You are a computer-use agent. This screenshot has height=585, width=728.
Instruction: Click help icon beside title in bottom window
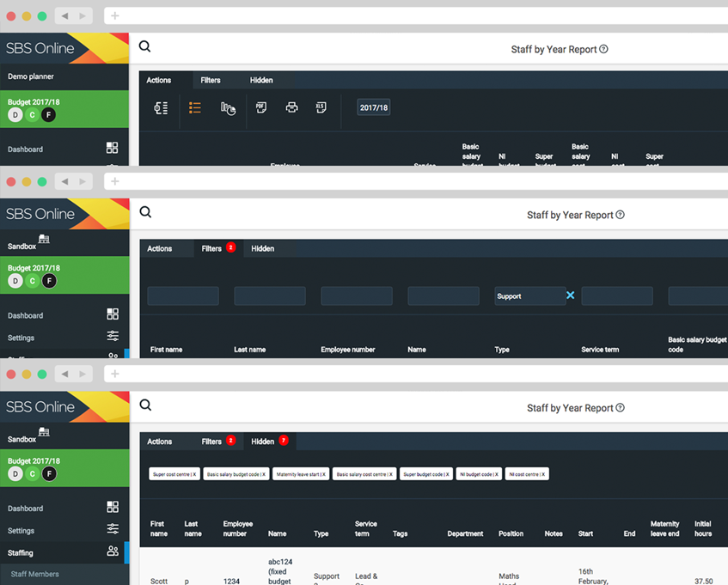click(x=620, y=408)
